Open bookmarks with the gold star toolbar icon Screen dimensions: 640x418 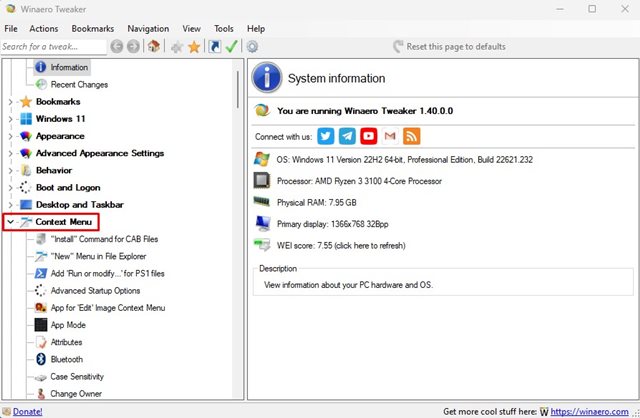tap(194, 47)
